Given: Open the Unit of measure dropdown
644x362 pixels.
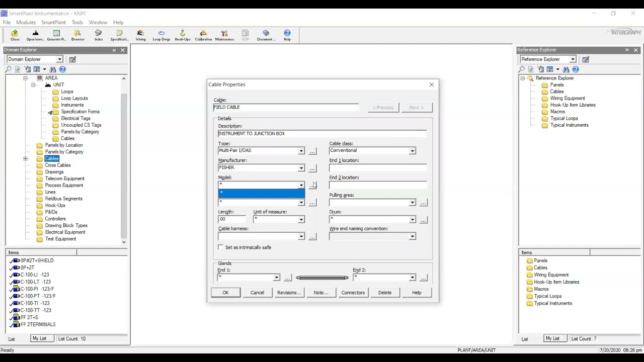Looking at the screenshot, I should 301,220.
